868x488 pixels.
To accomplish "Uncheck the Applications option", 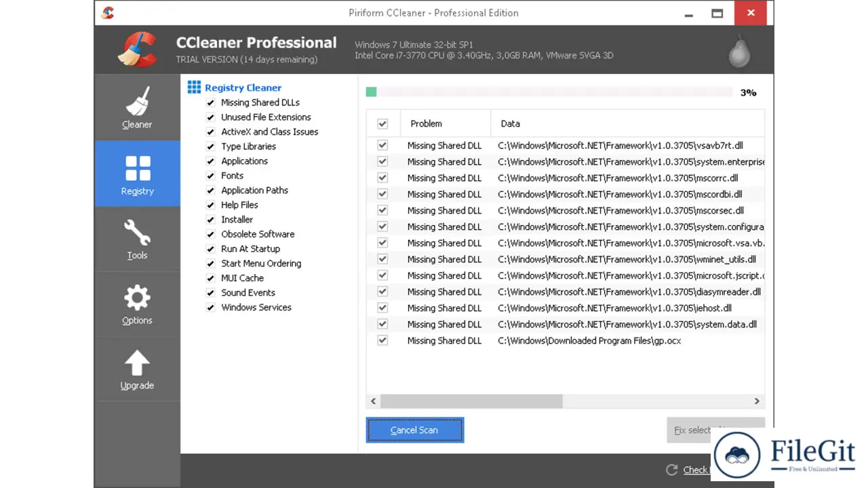I will point(211,161).
